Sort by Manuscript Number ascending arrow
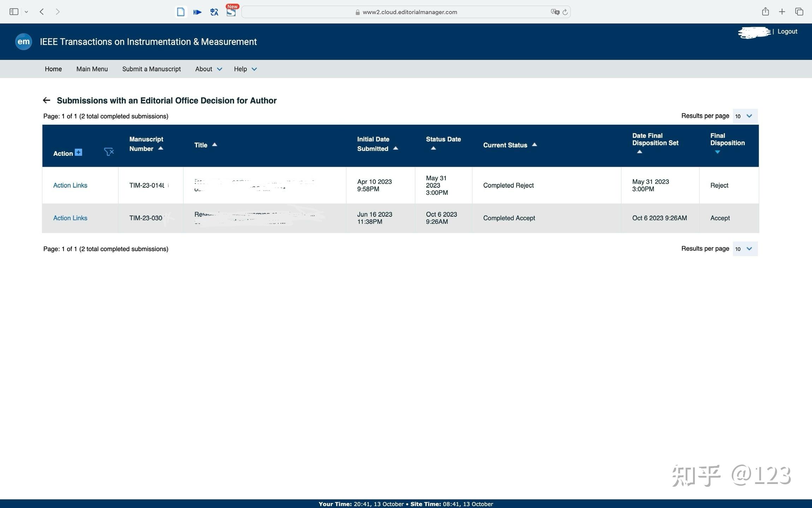The width and height of the screenshot is (812, 508). [161, 148]
